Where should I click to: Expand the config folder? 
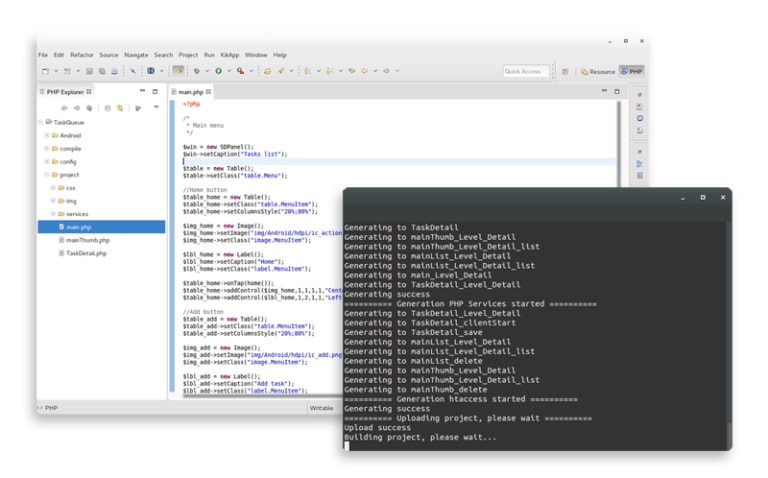[x=47, y=162]
